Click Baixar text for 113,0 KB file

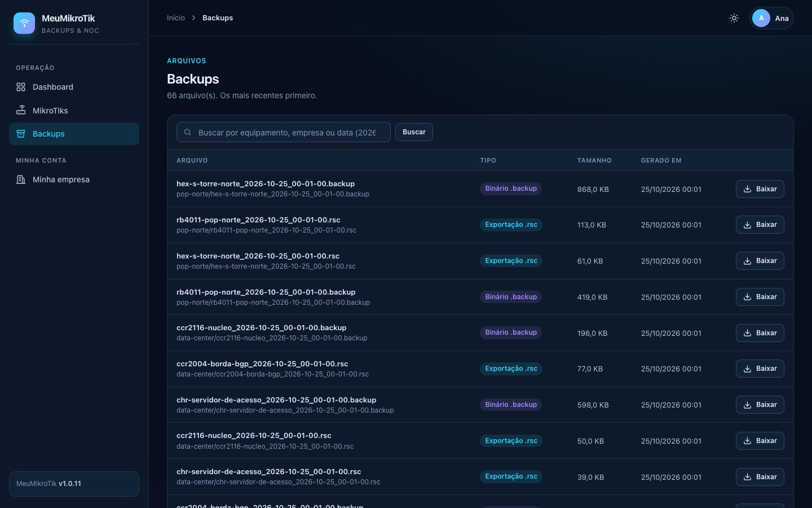click(766, 225)
